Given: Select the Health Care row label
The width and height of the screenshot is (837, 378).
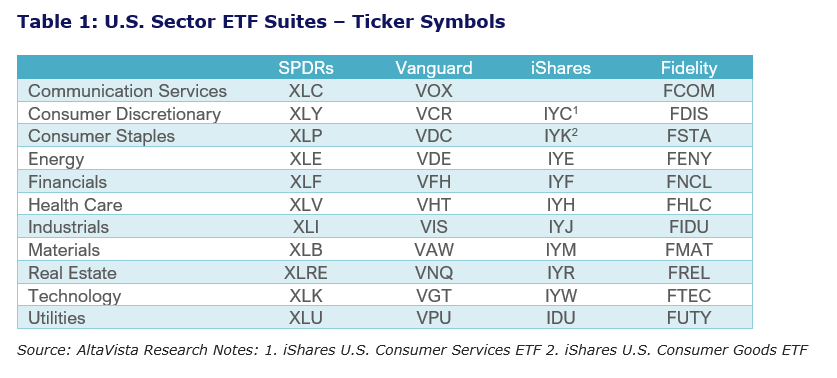Looking at the screenshot, I should pyautogui.click(x=75, y=204).
